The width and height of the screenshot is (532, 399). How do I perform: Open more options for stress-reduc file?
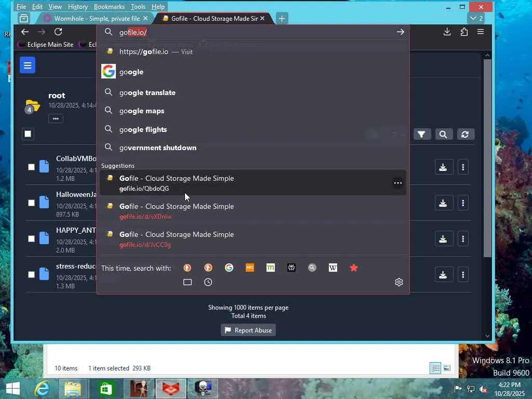coord(463,274)
